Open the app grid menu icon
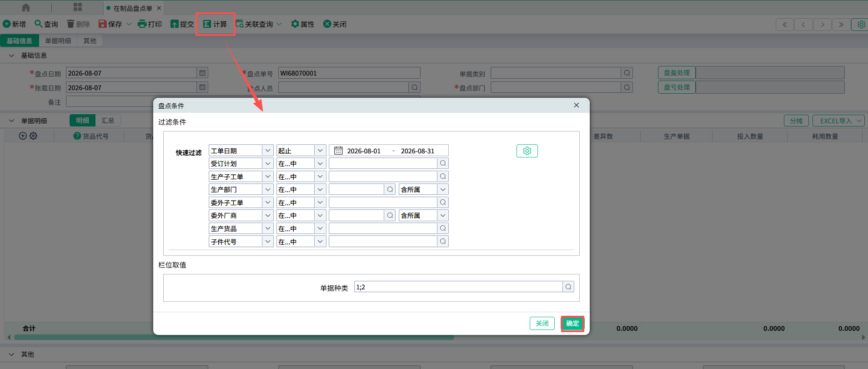Image resolution: width=868 pixels, height=369 pixels. (x=78, y=7)
